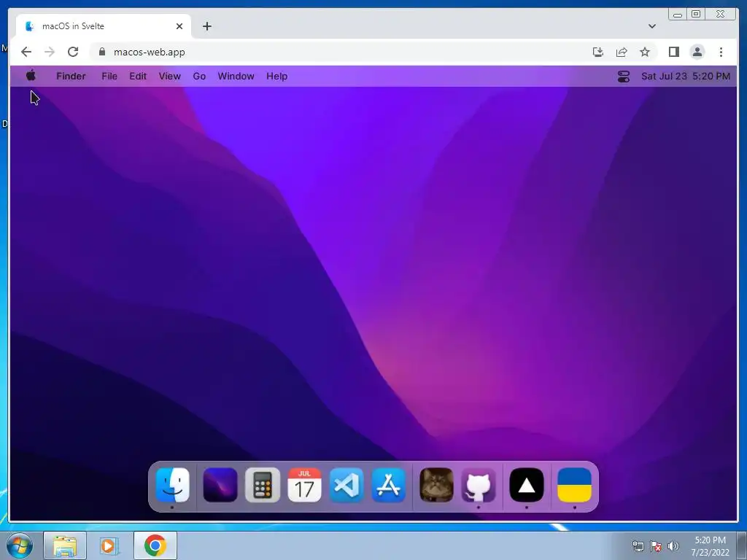Open the network tray icon
The width and height of the screenshot is (747, 560).
coord(638,546)
